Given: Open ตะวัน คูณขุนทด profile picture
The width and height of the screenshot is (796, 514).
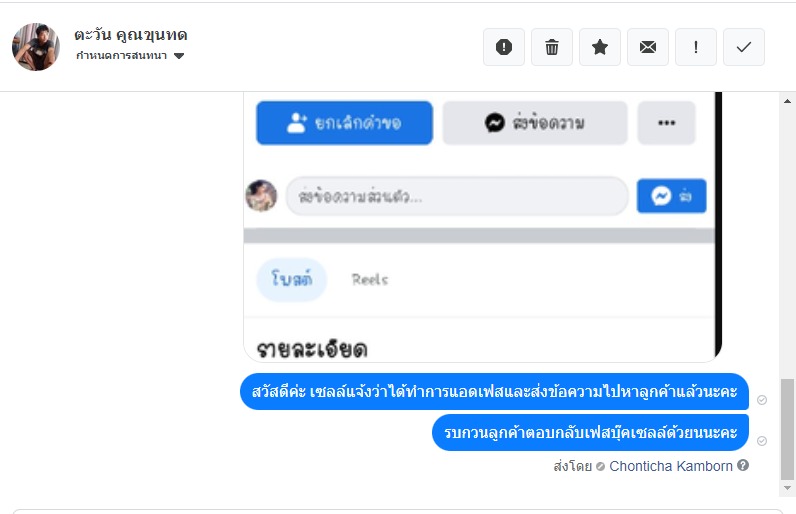Looking at the screenshot, I should click(36, 47).
